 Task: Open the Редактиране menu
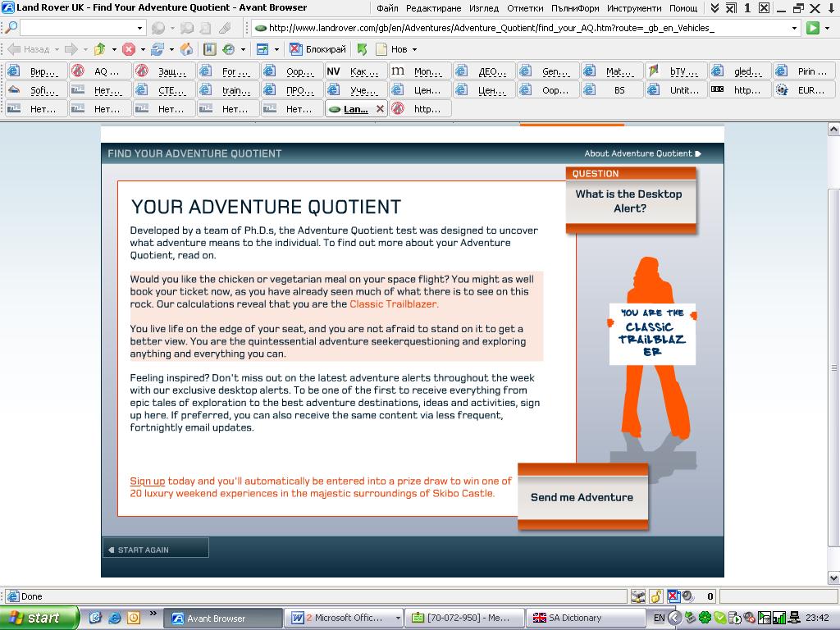pos(433,8)
